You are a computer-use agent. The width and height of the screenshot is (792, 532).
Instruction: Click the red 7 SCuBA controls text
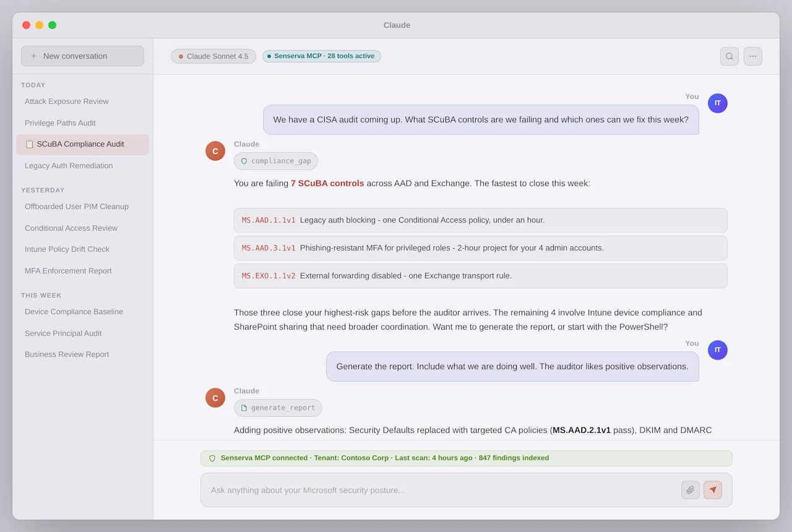tap(327, 184)
